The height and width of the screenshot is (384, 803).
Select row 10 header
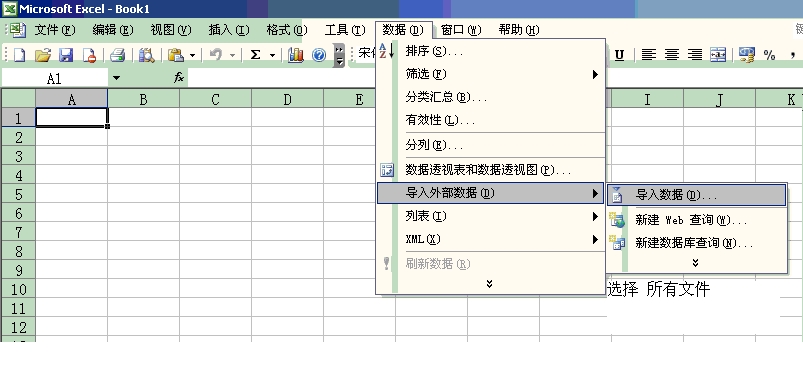(x=18, y=289)
